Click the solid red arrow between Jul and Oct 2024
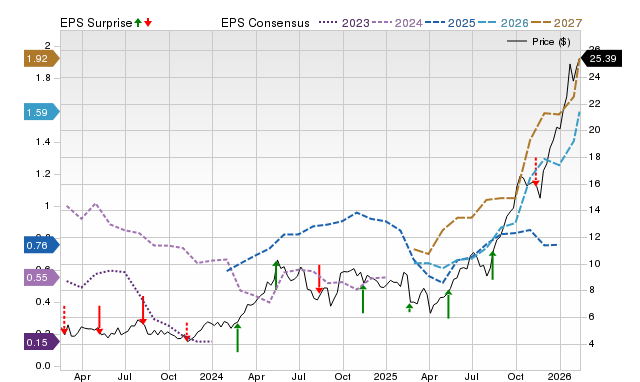This screenshot has width=640, height=382. pos(319,279)
